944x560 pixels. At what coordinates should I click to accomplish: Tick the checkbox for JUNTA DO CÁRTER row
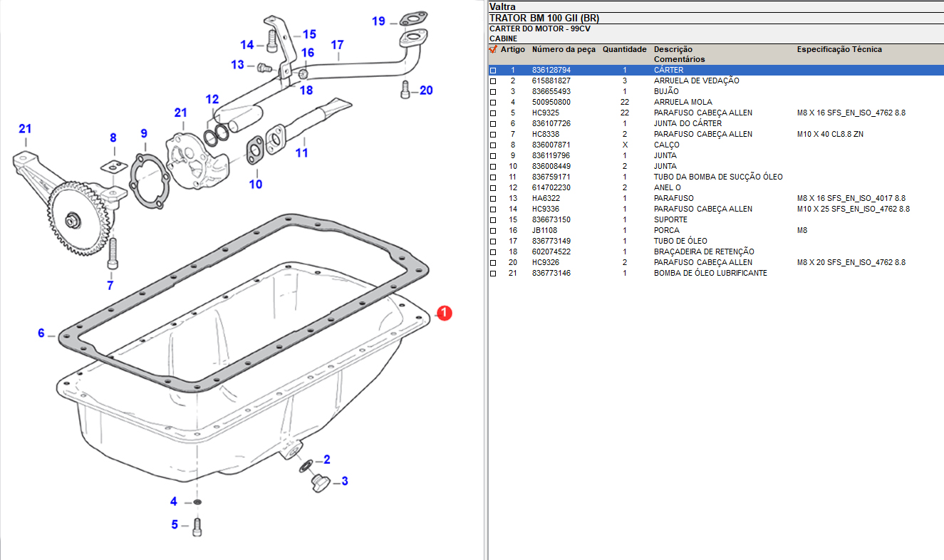(493, 124)
